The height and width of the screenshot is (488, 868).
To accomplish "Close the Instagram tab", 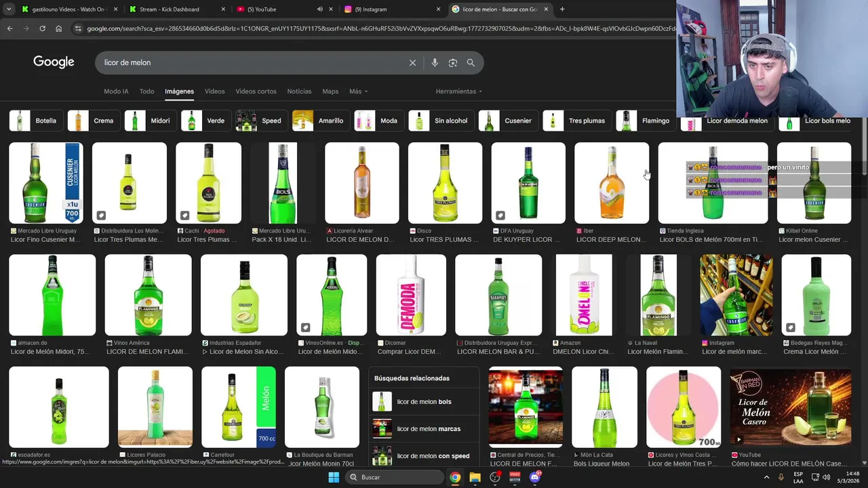I will 438,9.
